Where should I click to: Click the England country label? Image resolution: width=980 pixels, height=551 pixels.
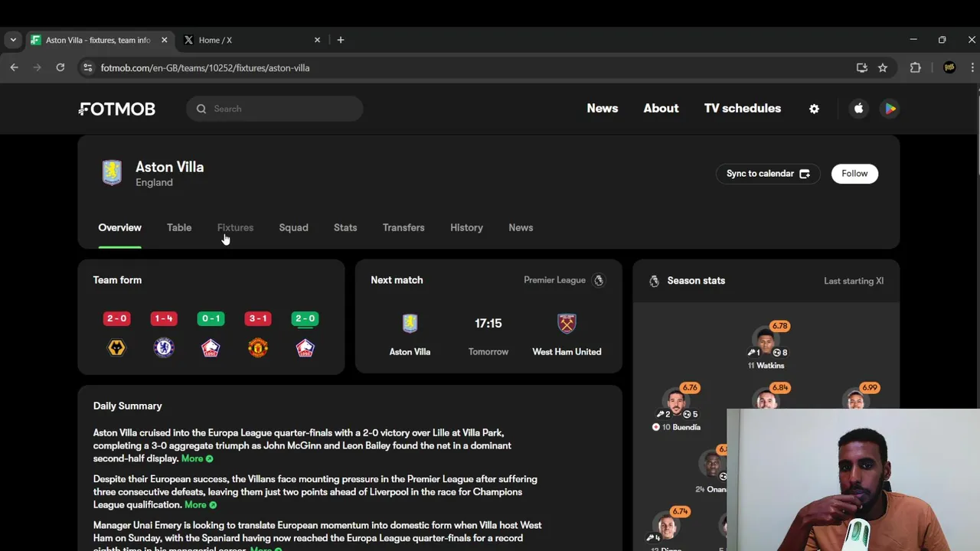point(154,182)
